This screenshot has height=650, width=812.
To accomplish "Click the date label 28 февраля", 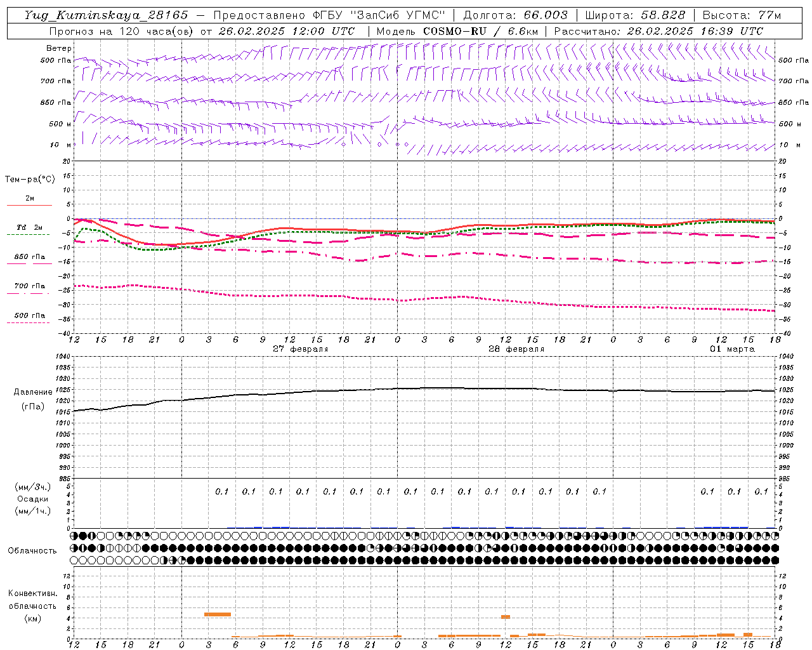I will click(x=516, y=349).
